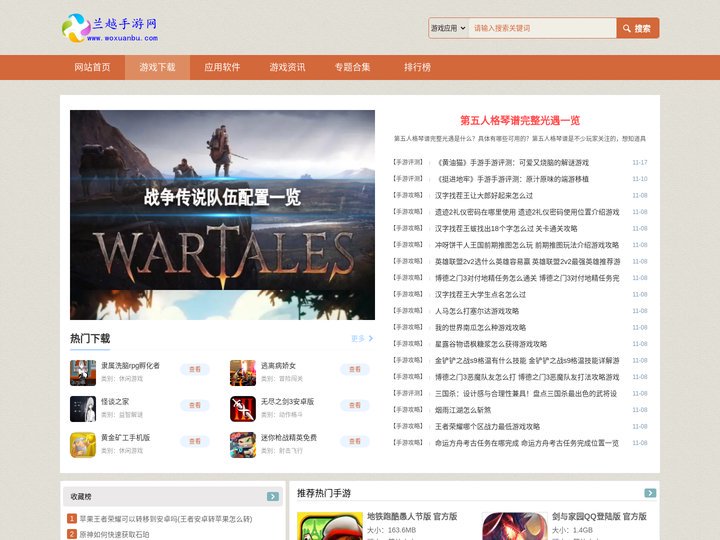Click 查看 for 无尽之剑3安卓版
720x540 pixels.
(x=354, y=405)
